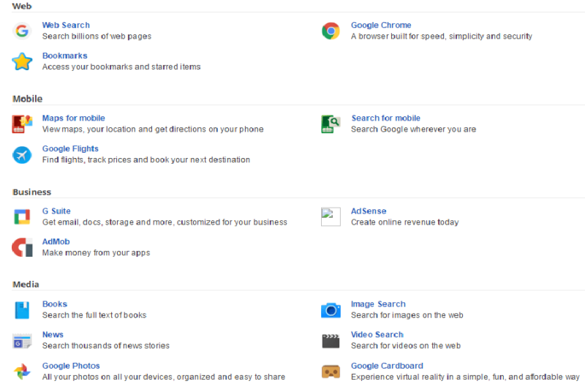
Task: Click 'Find flights, track prices' description
Action: click(146, 159)
